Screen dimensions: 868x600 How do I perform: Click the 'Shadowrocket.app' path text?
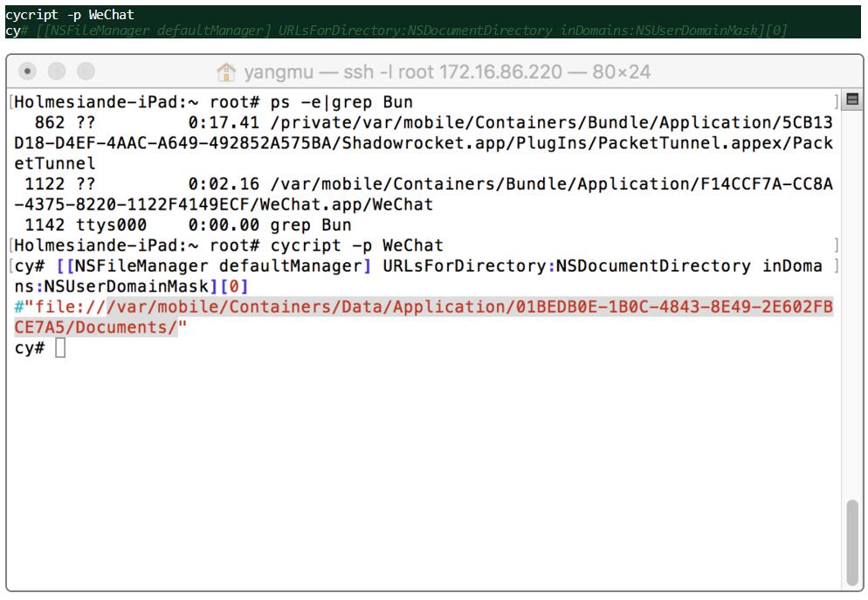click(424, 143)
